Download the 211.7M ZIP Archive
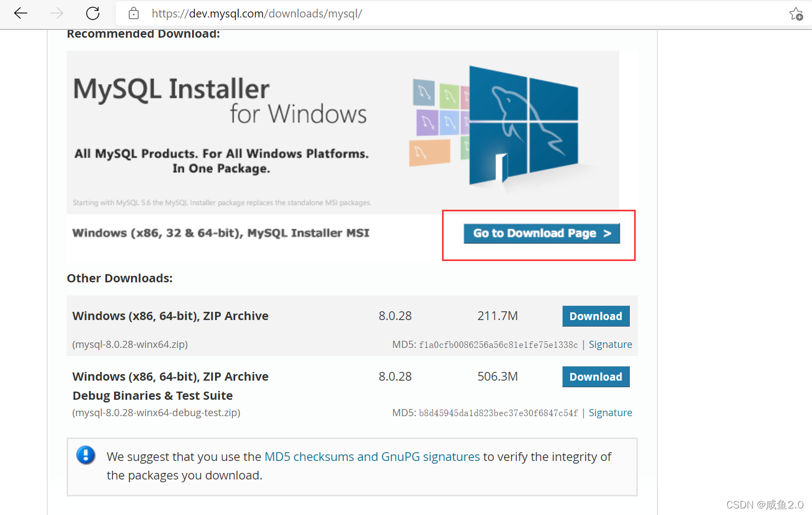The width and height of the screenshot is (812, 515). click(596, 316)
